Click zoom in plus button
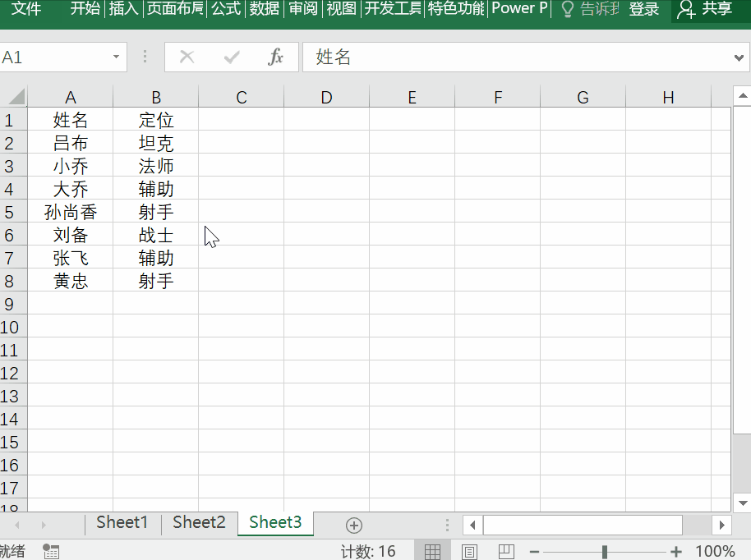Screen dimensions: 751x560 pyautogui.click(x=675, y=552)
